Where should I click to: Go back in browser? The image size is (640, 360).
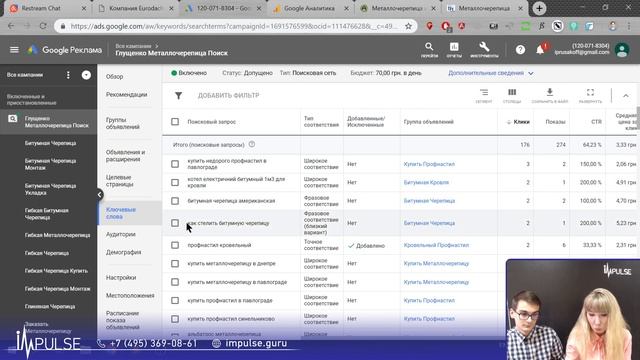(11, 26)
